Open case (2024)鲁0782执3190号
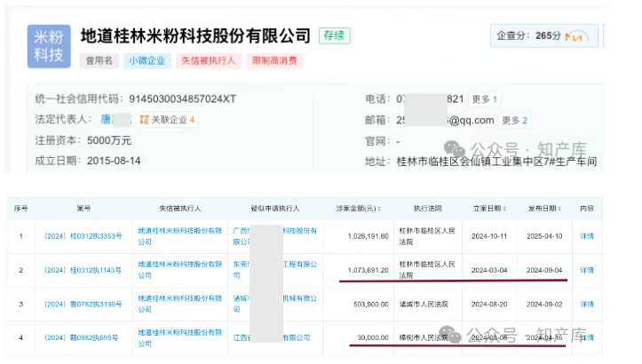This screenshot has width=642, height=364. [83, 305]
